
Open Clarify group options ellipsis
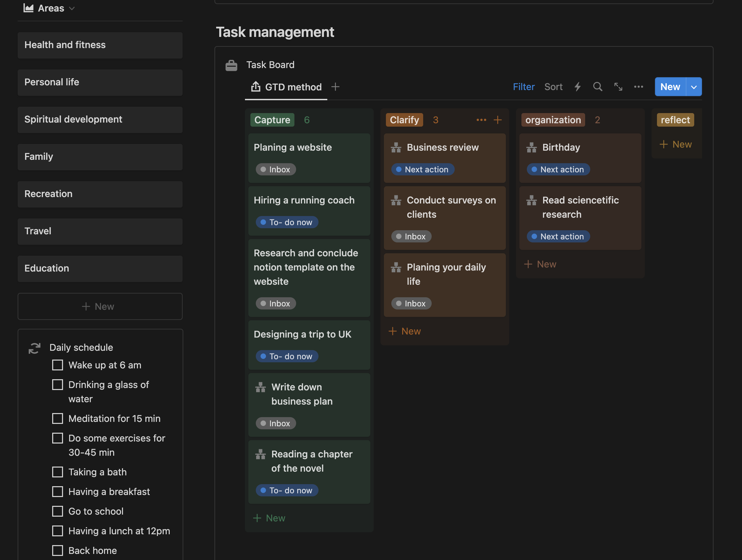[481, 120]
